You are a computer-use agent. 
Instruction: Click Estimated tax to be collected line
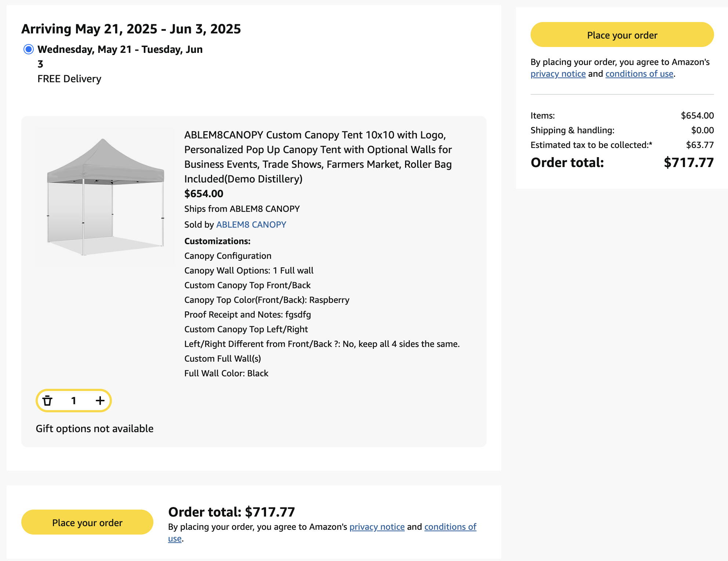[x=591, y=145]
